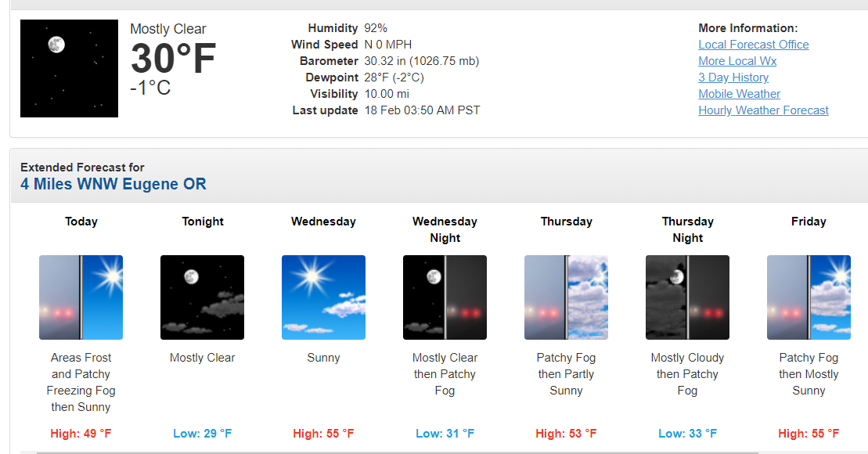Open the Mobile Weather link
Image resolution: width=868 pixels, height=454 pixels.
click(739, 94)
